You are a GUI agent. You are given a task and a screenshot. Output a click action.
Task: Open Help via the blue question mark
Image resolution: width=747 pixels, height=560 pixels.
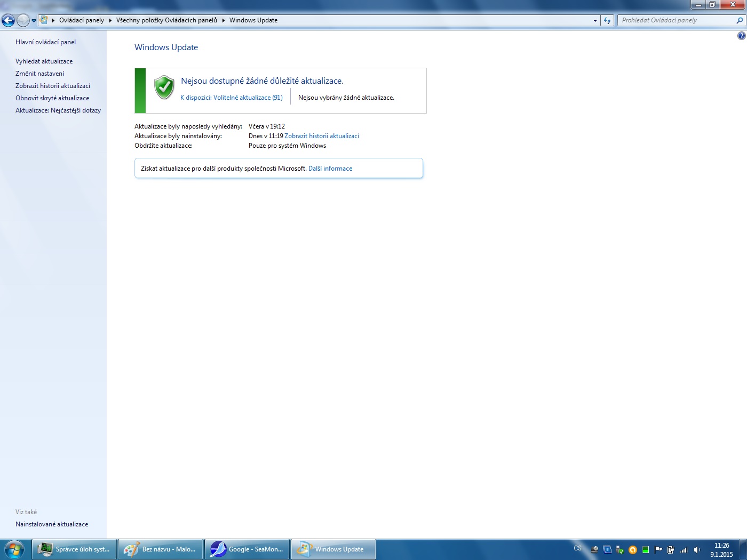[742, 36]
